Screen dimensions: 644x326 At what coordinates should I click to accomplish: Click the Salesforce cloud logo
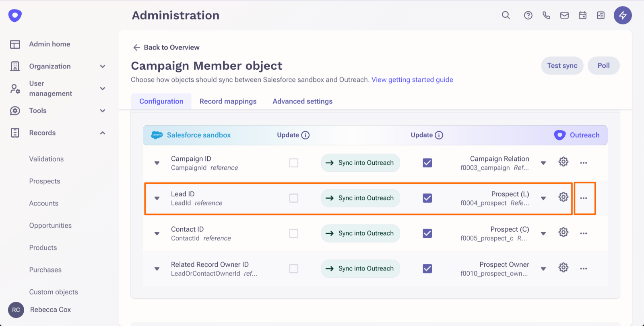[157, 135]
